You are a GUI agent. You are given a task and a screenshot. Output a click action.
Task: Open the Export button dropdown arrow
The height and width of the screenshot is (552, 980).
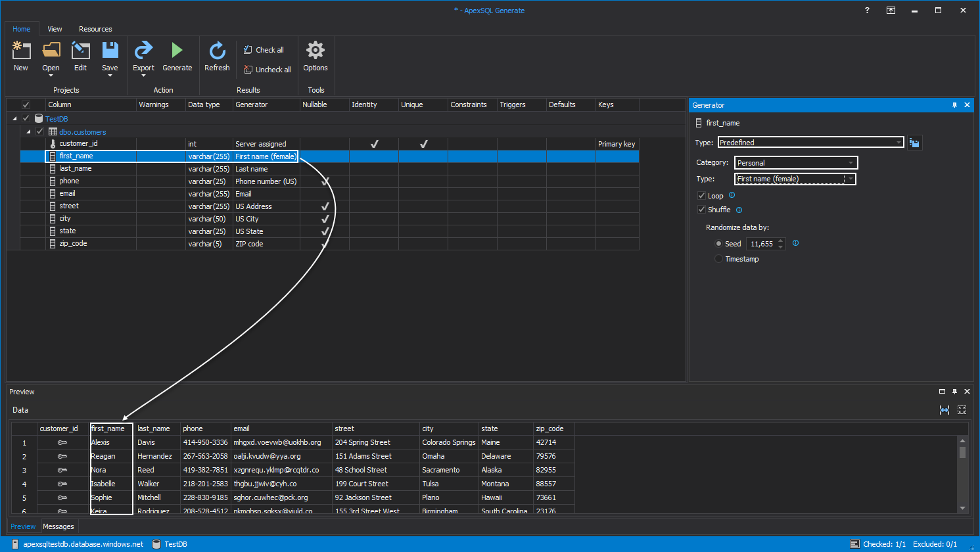point(143,76)
